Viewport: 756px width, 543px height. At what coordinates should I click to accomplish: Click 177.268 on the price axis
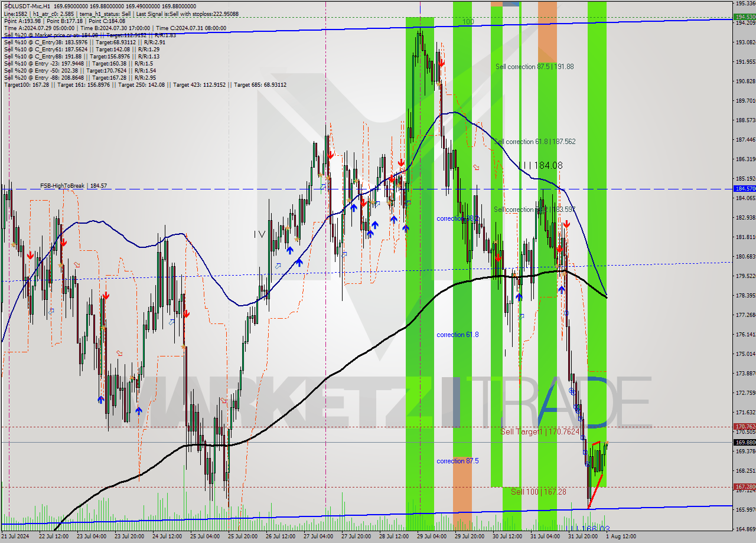coord(745,315)
